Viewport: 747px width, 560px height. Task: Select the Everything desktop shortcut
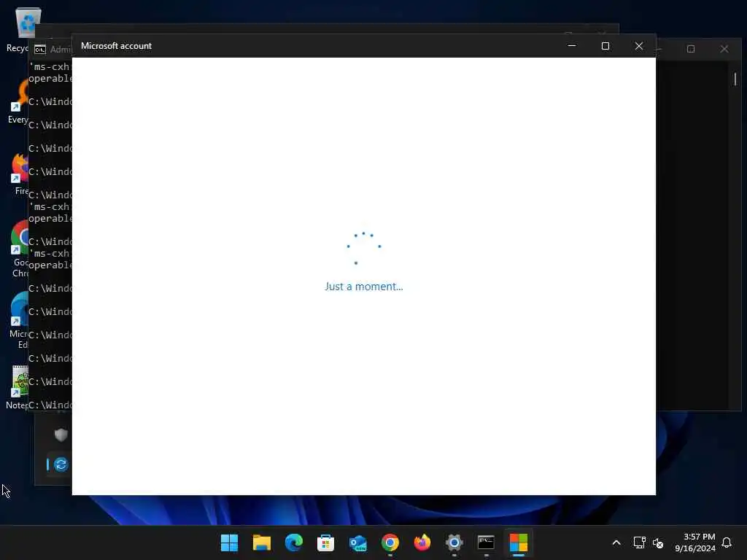click(18, 102)
